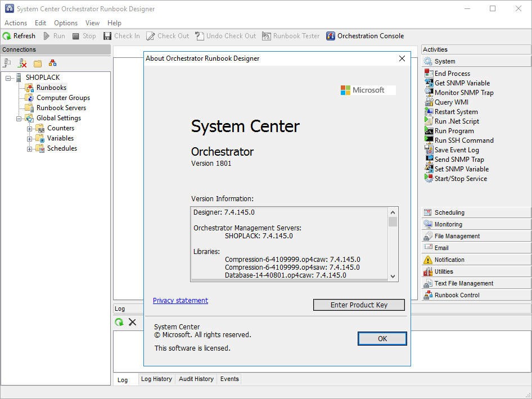This screenshot has height=399, width=532.
Task: Expand the Email activities category
Action: pos(476,248)
